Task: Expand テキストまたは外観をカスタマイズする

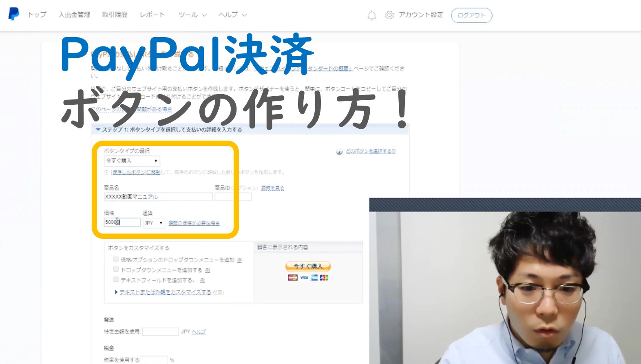Action: [165, 292]
